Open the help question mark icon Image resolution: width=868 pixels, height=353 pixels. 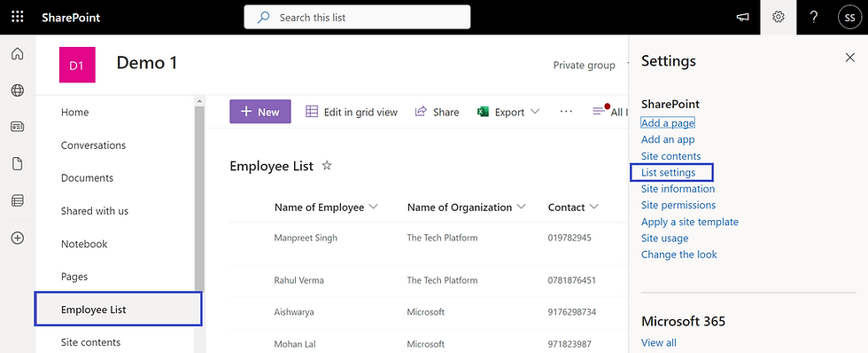814,17
